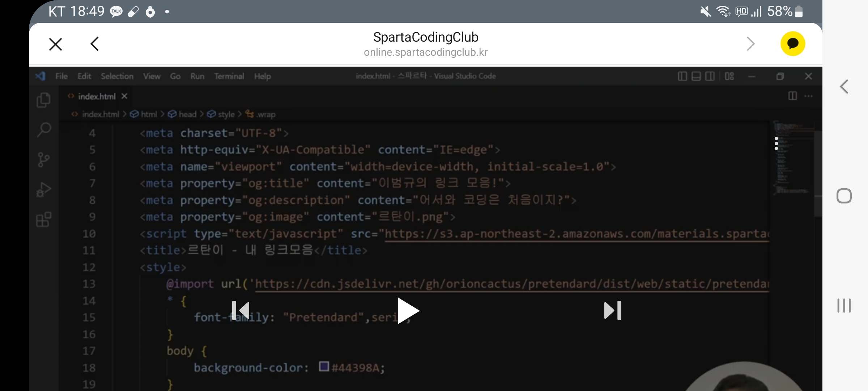Split the editor right
This screenshot has width=868, height=391.
(x=793, y=96)
